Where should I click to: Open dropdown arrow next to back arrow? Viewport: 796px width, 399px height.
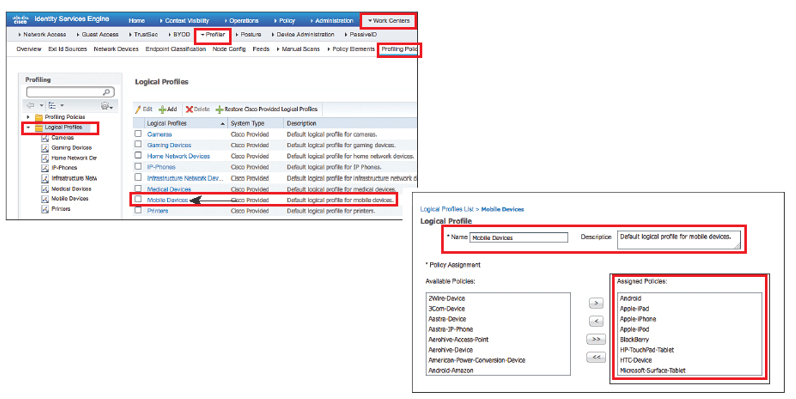(41, 106)
